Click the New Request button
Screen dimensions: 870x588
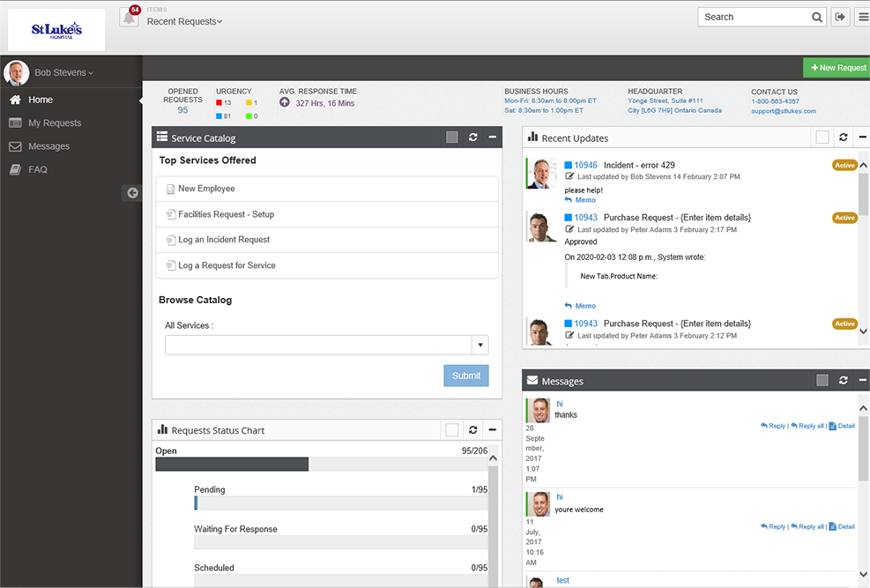coord(837,68)
